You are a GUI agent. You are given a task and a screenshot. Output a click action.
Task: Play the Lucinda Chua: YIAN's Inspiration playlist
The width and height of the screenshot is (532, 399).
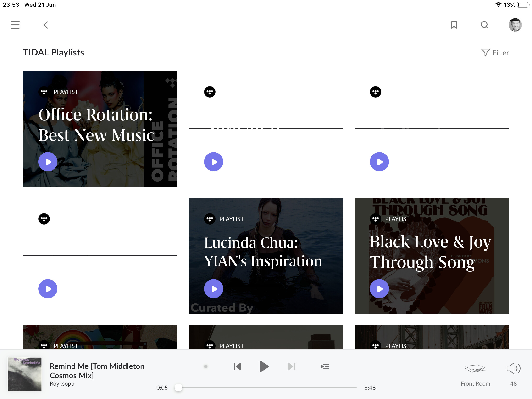point(213,289)
